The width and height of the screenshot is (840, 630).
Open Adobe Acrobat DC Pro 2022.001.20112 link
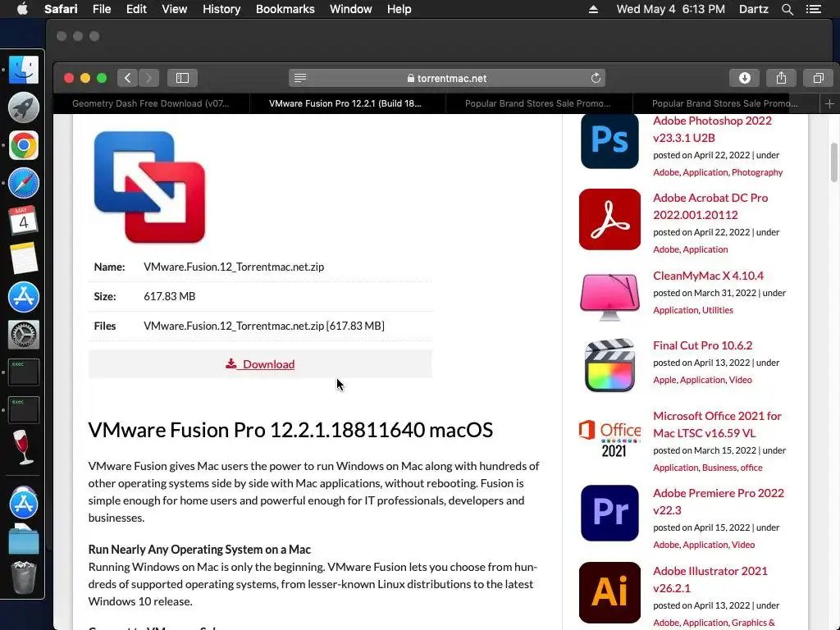click(x=710, y=206)
